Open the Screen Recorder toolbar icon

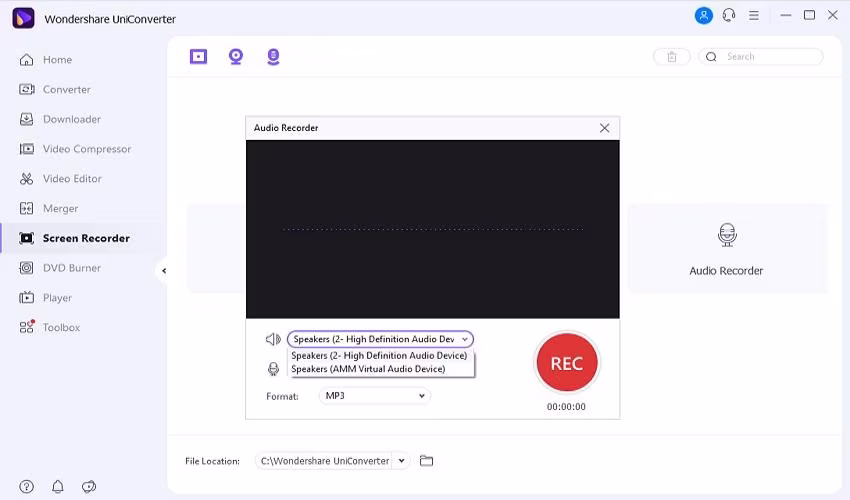point(198,56)
